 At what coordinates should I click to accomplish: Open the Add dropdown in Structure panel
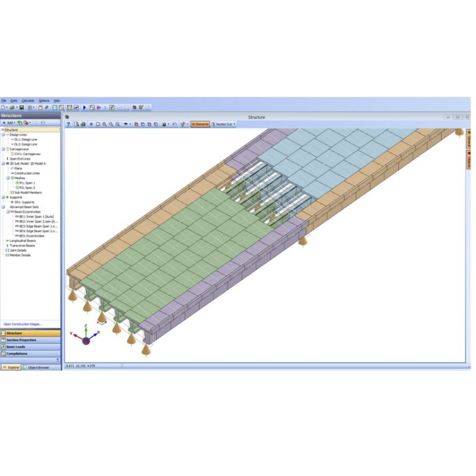(8, 123)
